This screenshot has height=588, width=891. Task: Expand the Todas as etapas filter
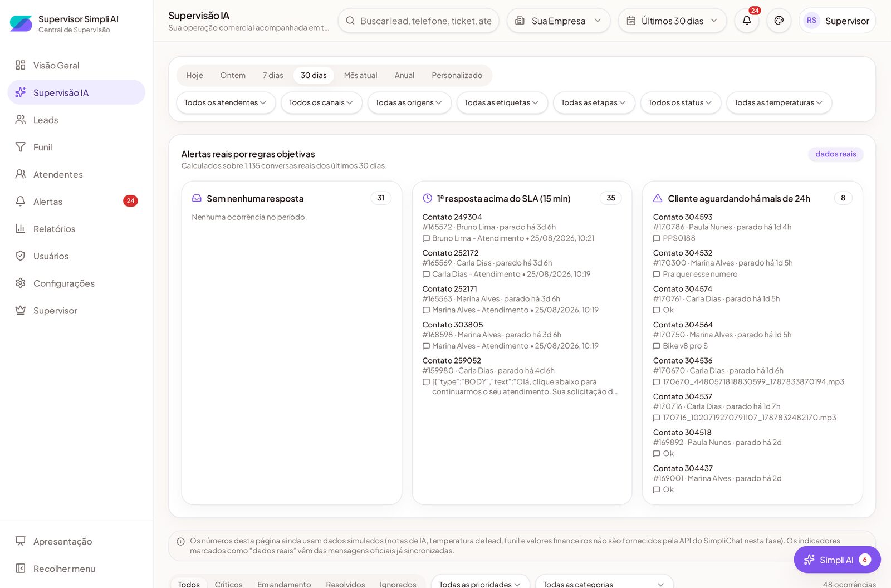594,102
